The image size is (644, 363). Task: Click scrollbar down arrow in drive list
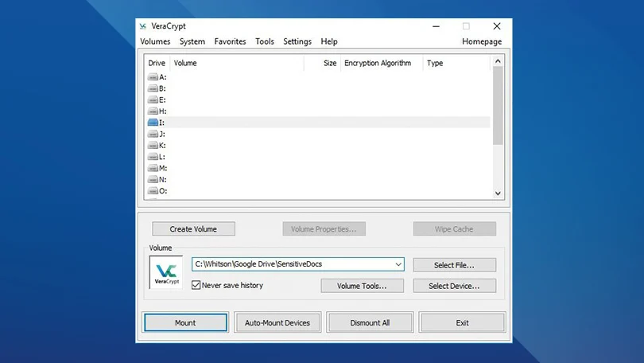pyautogui.click(x=498, y=193)
